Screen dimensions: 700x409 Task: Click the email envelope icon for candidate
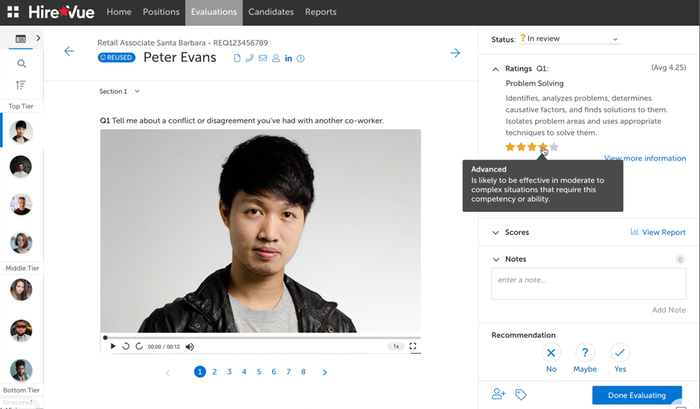(x=263, y=59)
